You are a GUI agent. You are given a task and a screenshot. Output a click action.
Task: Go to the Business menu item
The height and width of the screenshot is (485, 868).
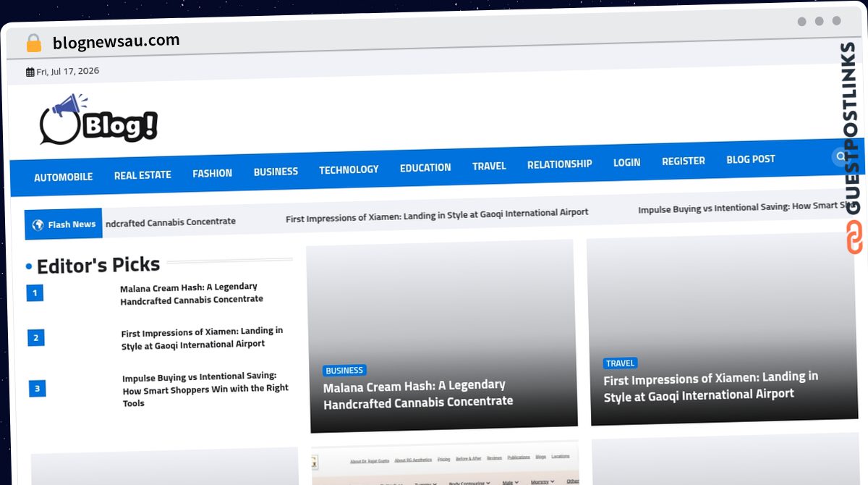tap(276, 172)
